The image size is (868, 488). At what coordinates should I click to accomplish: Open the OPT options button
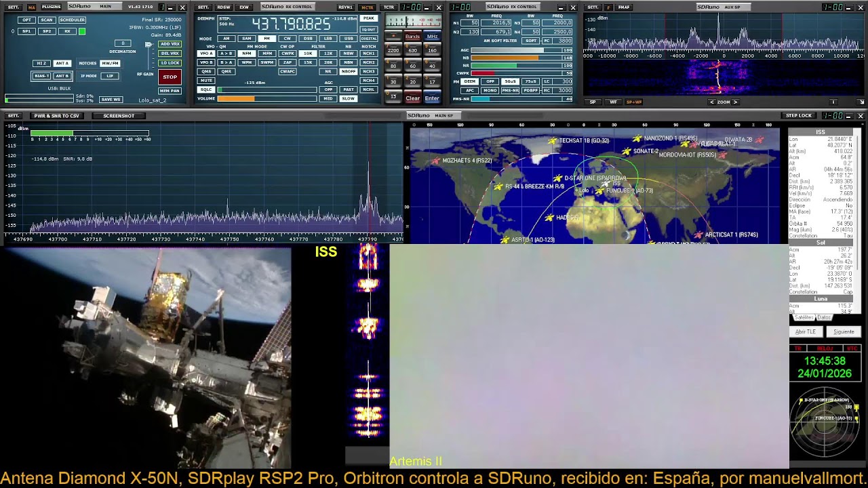pos(26,20)
